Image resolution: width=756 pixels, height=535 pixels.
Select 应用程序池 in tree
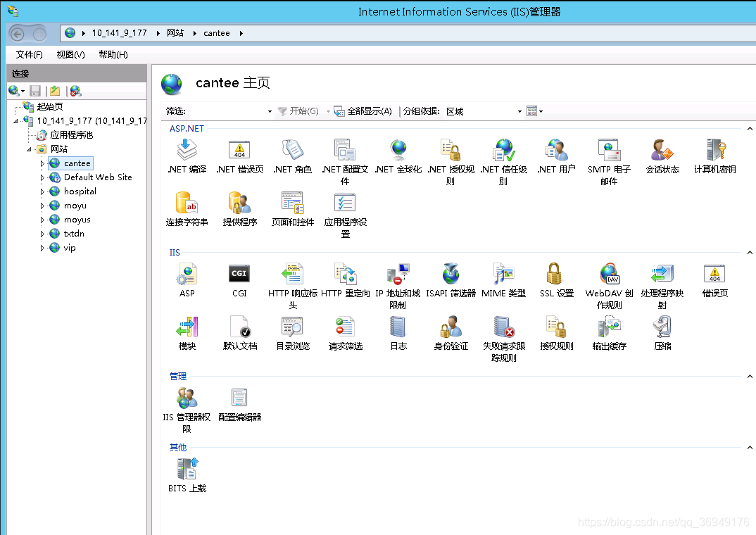(71, 135)
